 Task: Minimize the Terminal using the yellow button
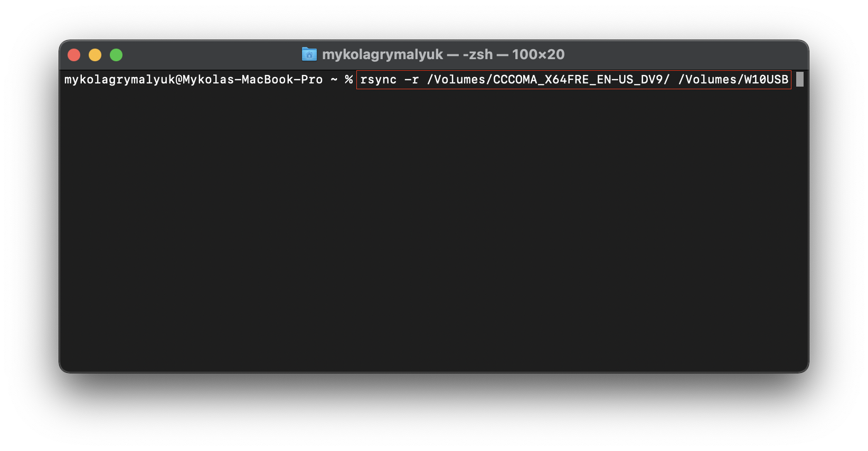(x=95, y=55)
